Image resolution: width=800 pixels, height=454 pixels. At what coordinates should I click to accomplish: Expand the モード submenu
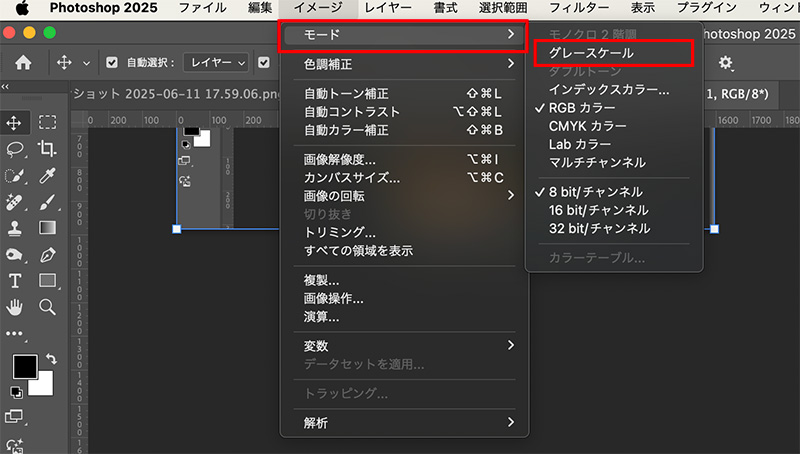pos(404,35)
